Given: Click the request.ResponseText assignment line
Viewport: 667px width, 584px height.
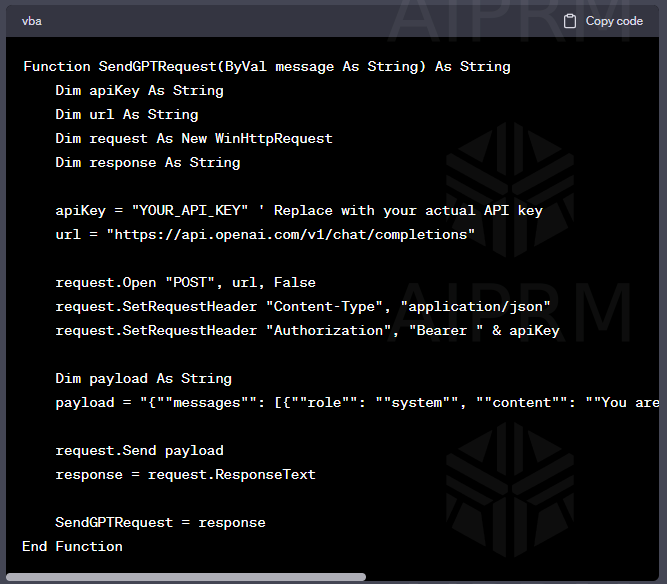Looking at the screenshot, I should pyautogui.click(x=185, y=475).
